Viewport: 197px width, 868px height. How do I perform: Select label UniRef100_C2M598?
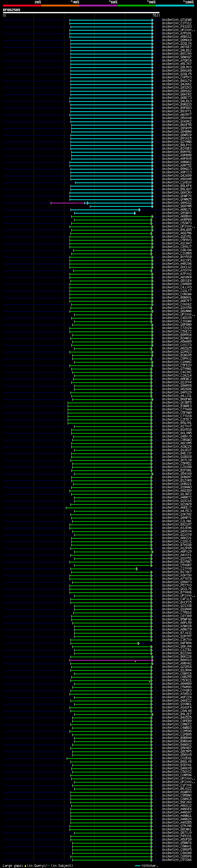coord(177,731)
